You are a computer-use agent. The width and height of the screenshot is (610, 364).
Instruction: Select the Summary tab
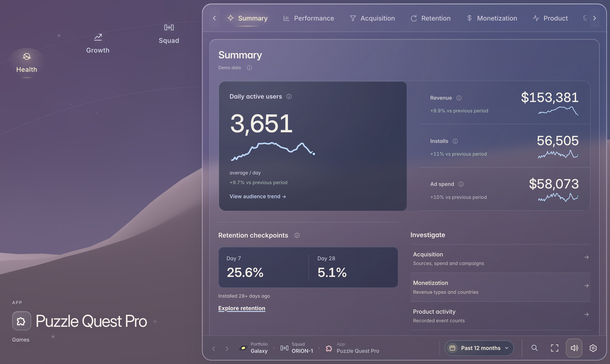click(x=248, y=18)
